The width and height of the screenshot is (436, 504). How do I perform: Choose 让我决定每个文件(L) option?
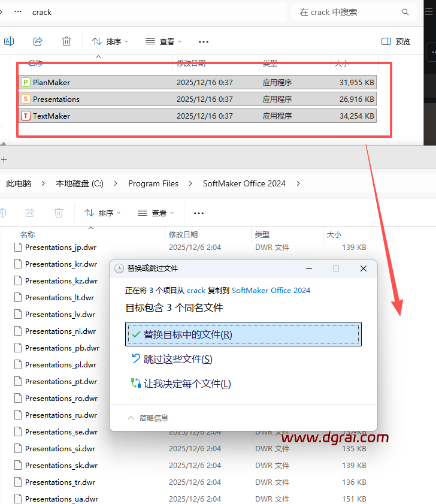pyautogui.click(x=181, y=383)
